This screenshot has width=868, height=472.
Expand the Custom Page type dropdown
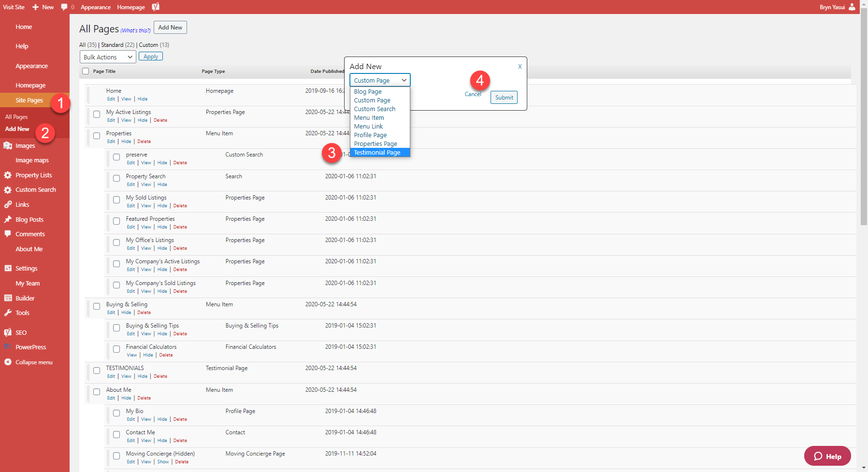[x=380, y=80]
